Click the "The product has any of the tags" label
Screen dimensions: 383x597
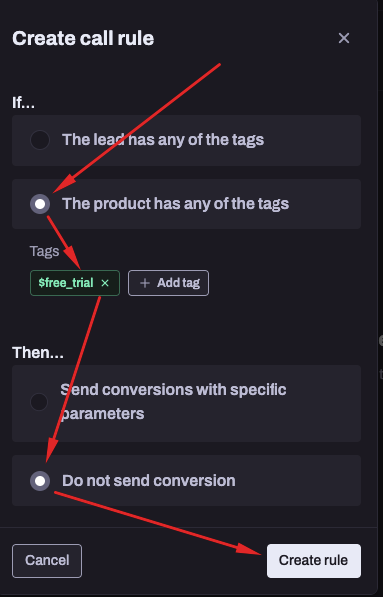coord(176,204)
